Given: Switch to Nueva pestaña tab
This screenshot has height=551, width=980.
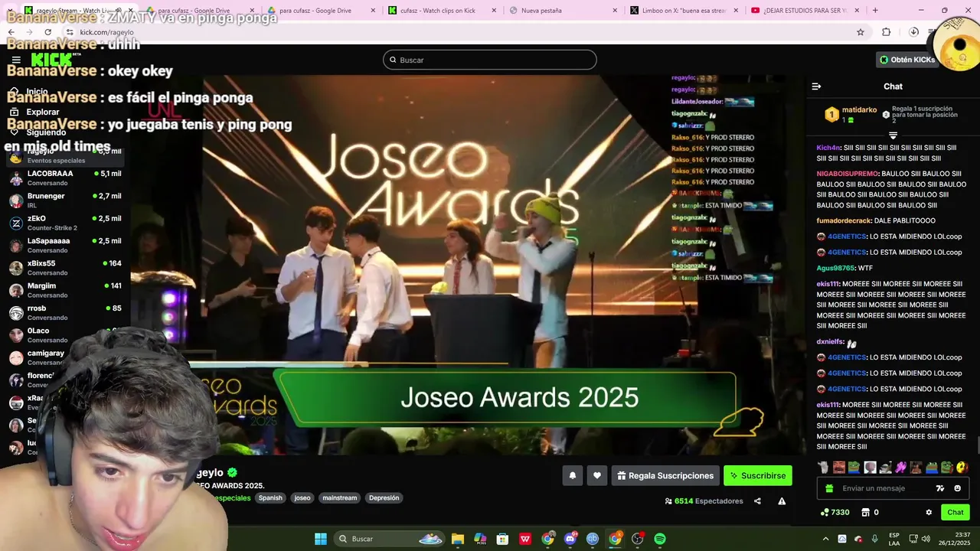Looking at the screenshot, I should [x=563, y=10].
